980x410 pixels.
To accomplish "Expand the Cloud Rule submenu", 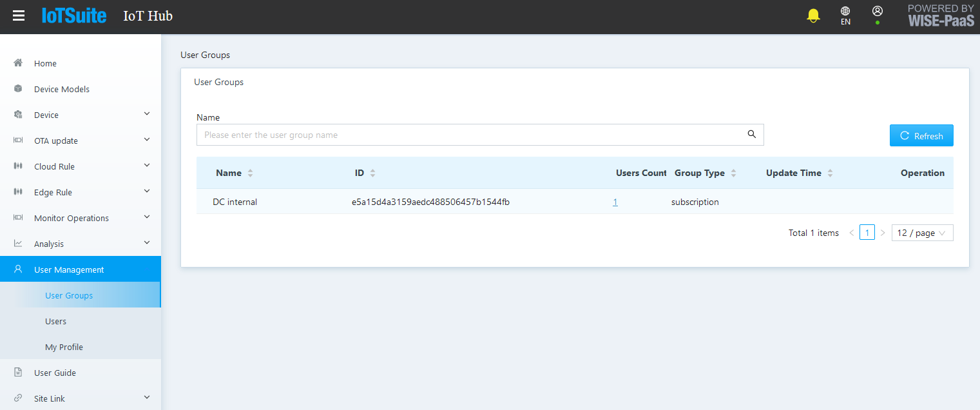I will (147, 166).
